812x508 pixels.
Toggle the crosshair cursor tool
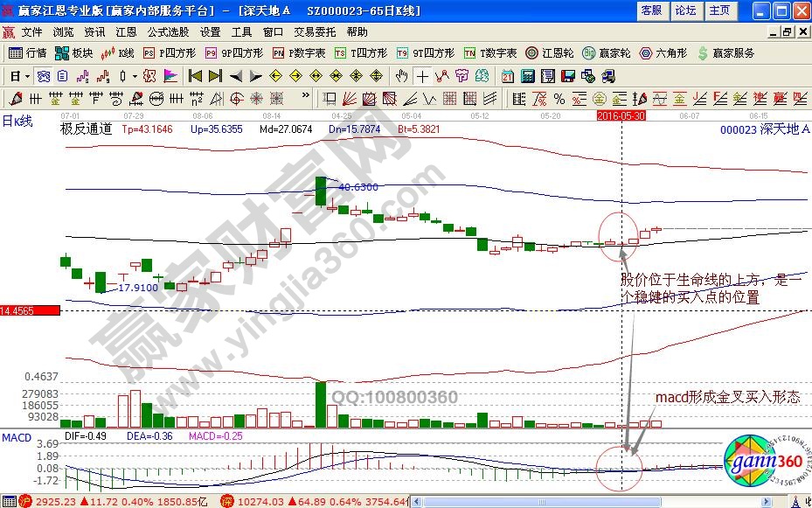(x=423, y=75)
